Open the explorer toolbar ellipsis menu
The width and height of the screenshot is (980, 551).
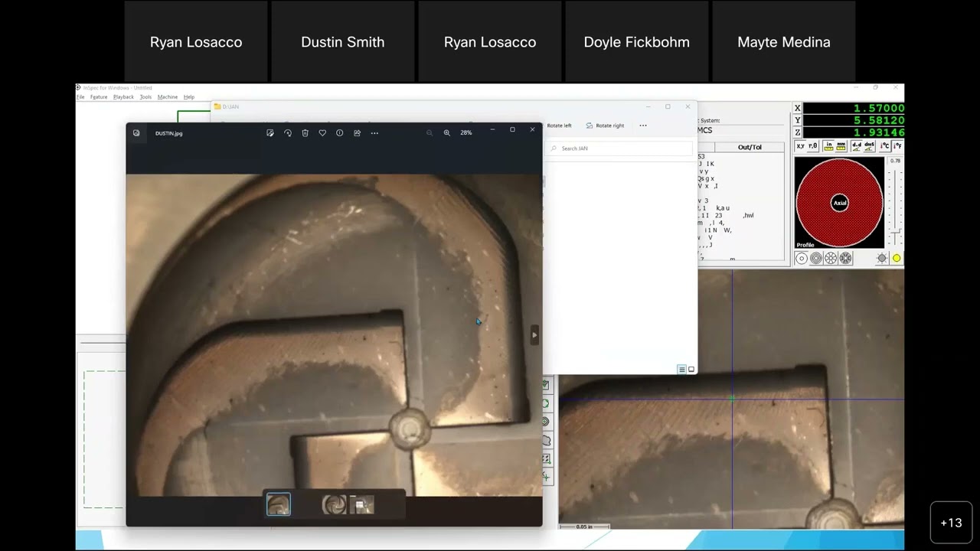click(x=643, y=126)
